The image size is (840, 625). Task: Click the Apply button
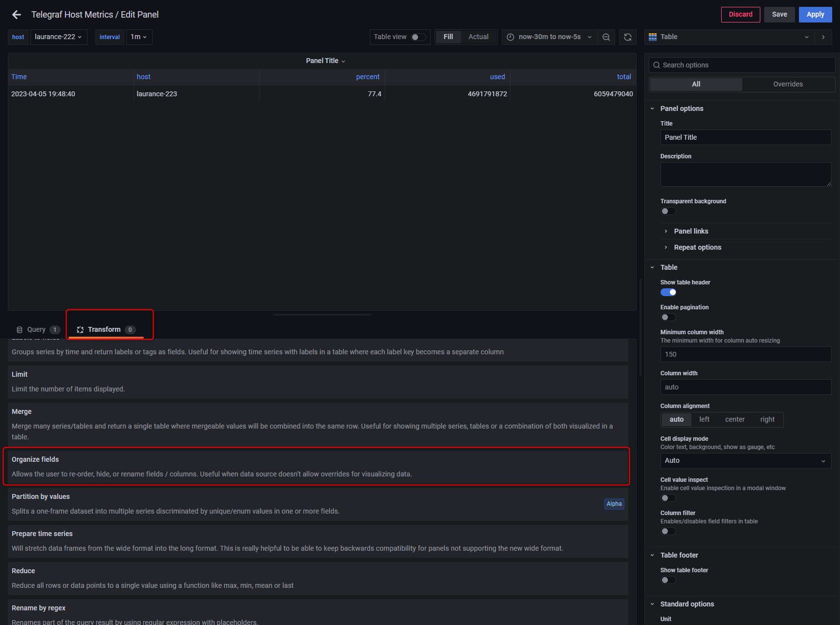coord(815,15)
